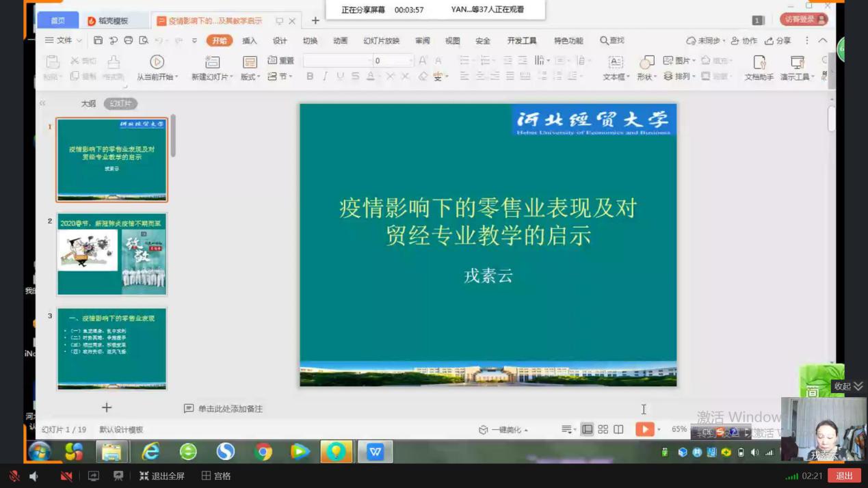The height and width of the screenshot is (488, 868).
Task: Open the 新建幻灯片 dropdown
Action: click(212, 77)
